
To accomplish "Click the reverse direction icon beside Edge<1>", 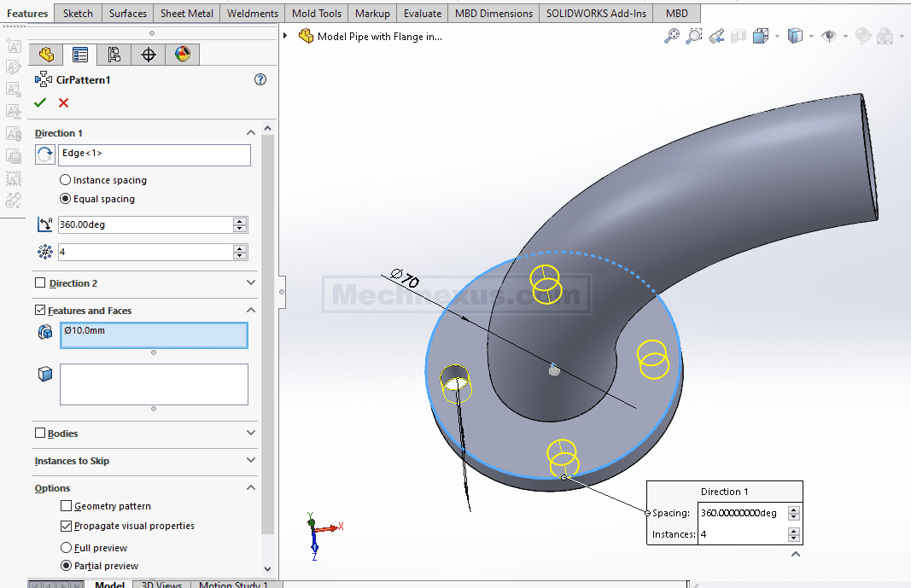I will click(x=45, y=154).
